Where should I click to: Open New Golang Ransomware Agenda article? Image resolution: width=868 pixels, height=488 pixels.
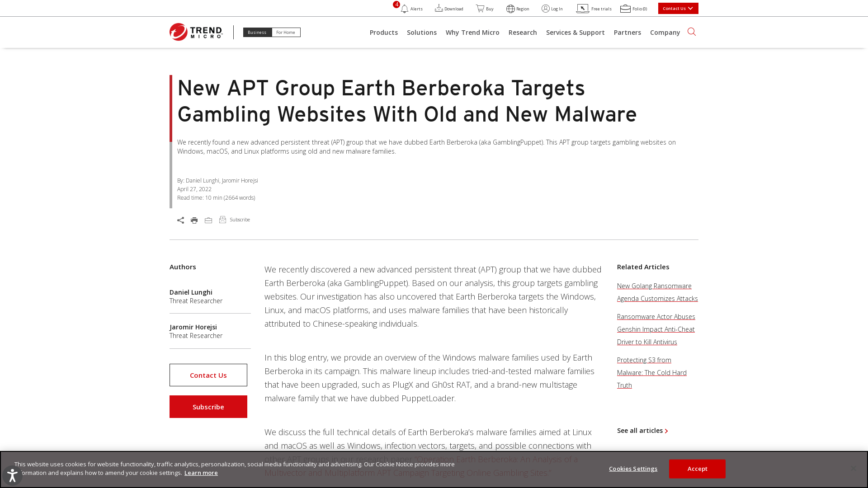coord(657,292)
